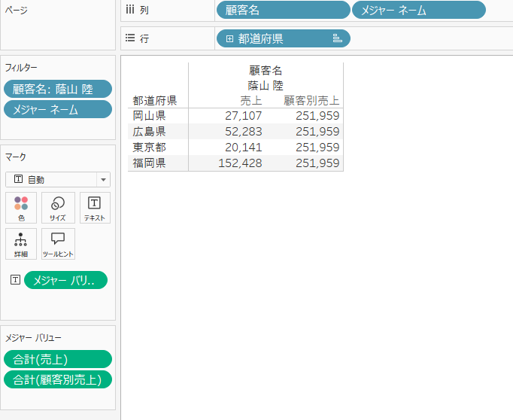The image size is (513, 420).
Task: Select the 東京都 row label
Action: [x=149, y=147]
